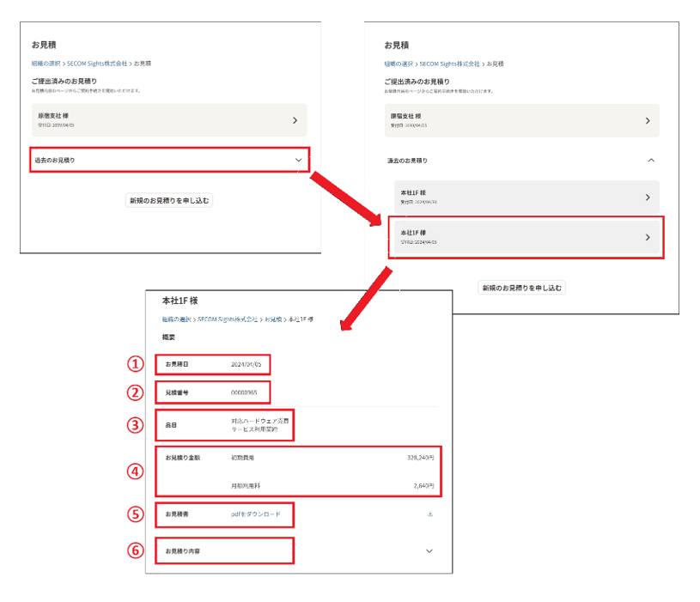Open 原宿支社 様 chevron in left panel

(295, 120)
